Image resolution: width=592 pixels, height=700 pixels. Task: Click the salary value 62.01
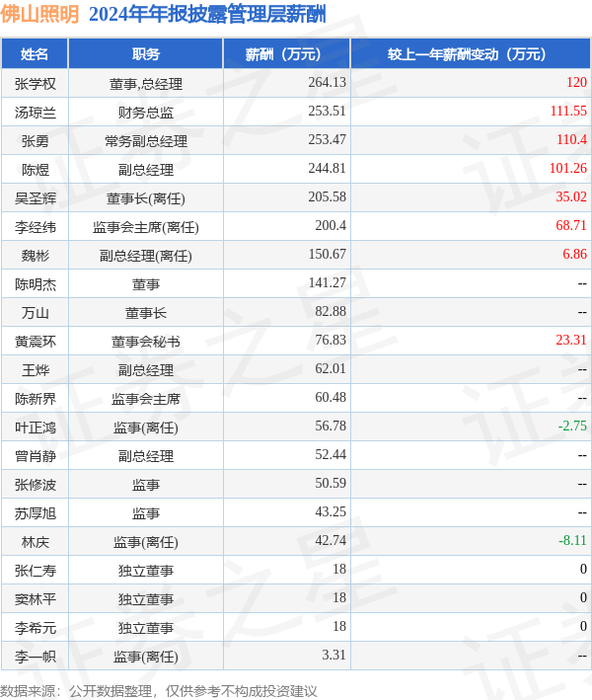[x=331, y=368]
